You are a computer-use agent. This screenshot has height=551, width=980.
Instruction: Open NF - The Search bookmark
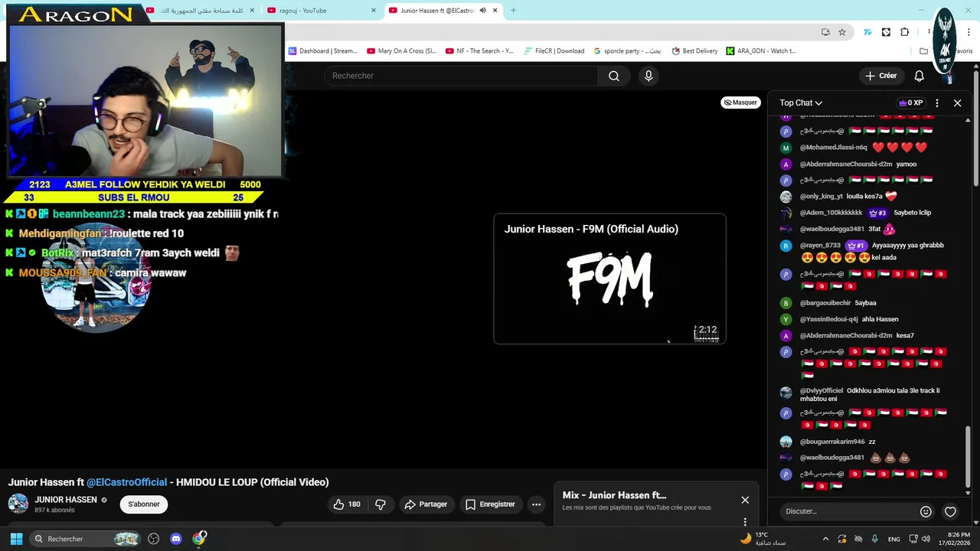pyautogui.click(x=479, y=51)
